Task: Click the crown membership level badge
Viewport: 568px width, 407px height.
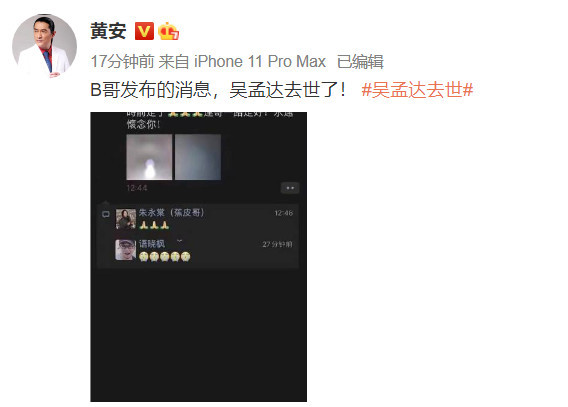Action: (x=168, y=31)
